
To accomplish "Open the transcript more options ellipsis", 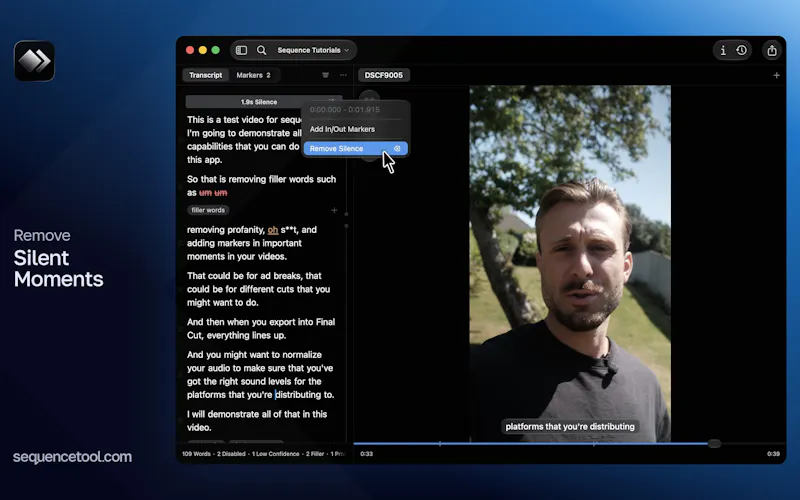I will tap(343, 75).
